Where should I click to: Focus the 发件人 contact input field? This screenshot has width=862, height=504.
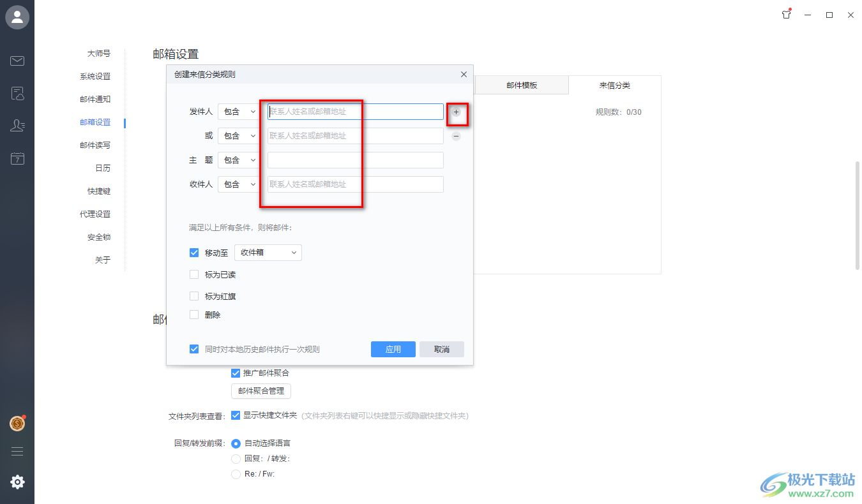click(x=356, y=112)
